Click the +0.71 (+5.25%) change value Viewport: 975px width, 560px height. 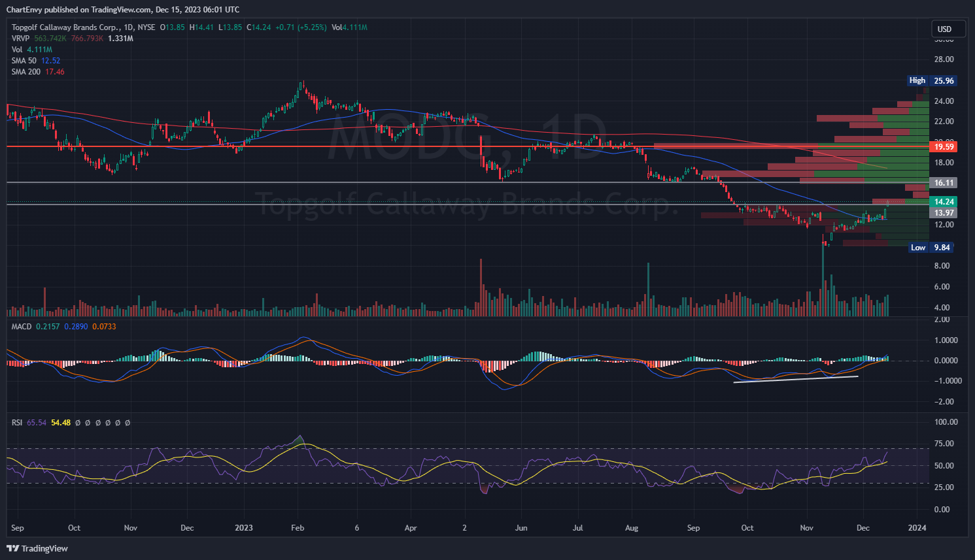301,27
